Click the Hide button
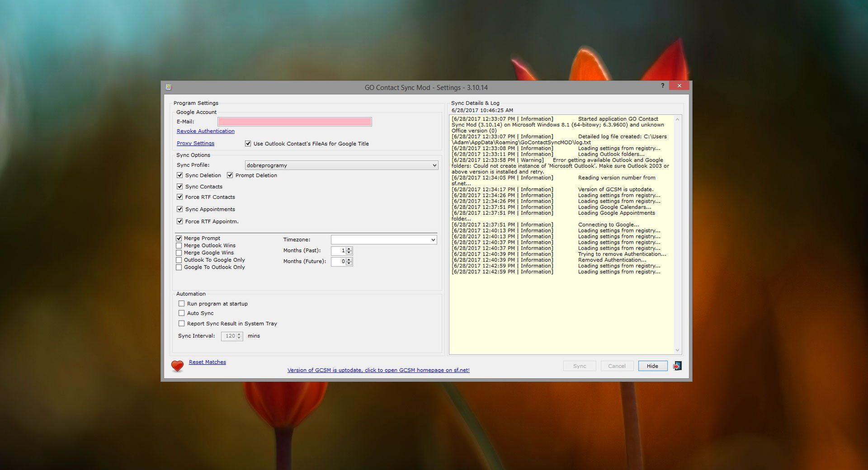868x470 pixels. [652, 366]
